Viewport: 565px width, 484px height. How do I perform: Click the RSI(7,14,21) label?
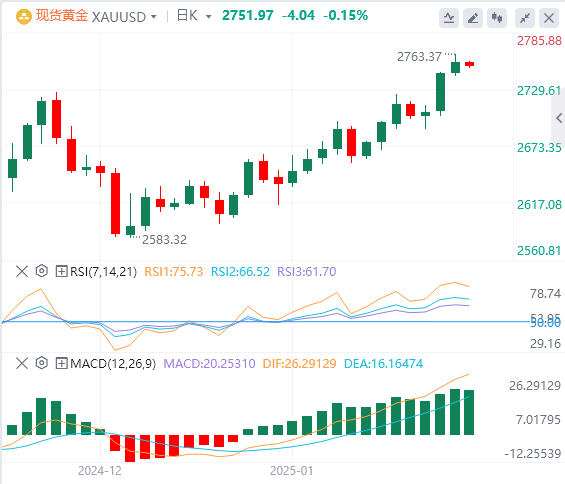[103, 271]
